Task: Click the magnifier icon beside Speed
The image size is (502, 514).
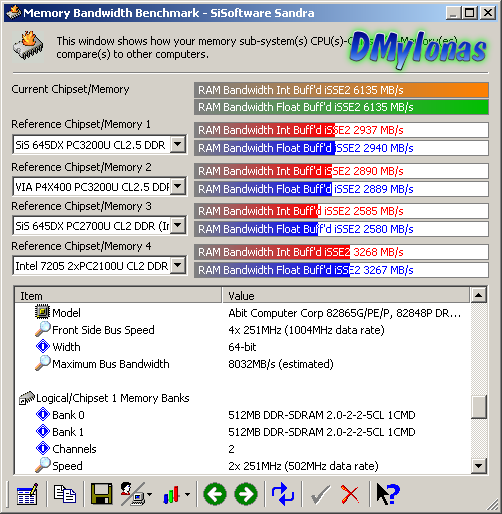Action: 43,465
